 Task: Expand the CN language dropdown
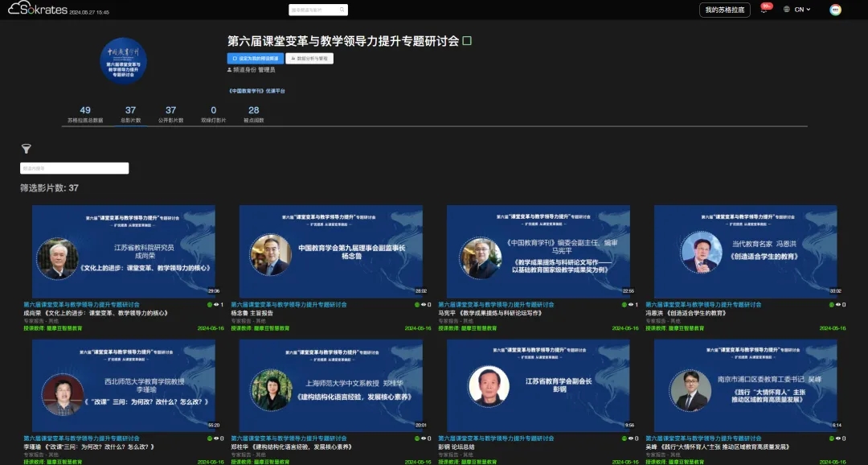802,10
